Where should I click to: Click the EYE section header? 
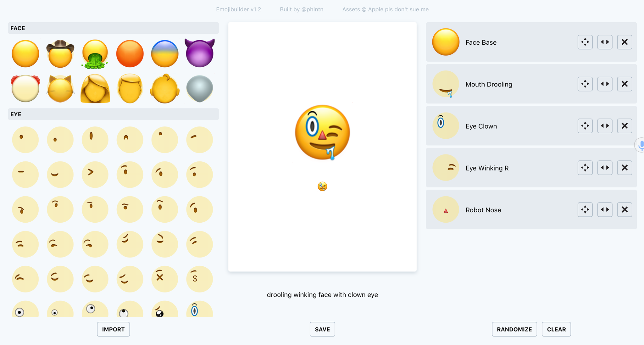pos(113,114)
